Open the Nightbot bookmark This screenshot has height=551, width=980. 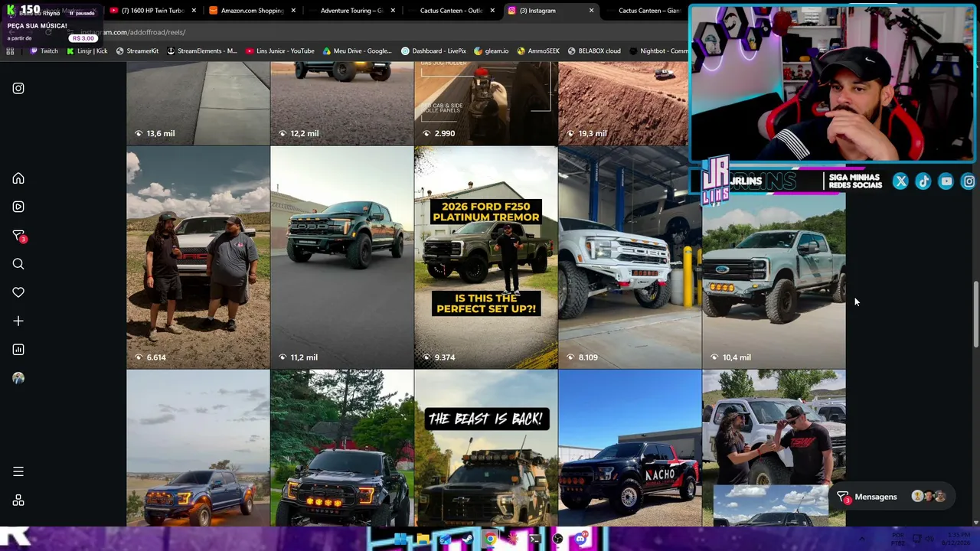click(x=658, y=51)
